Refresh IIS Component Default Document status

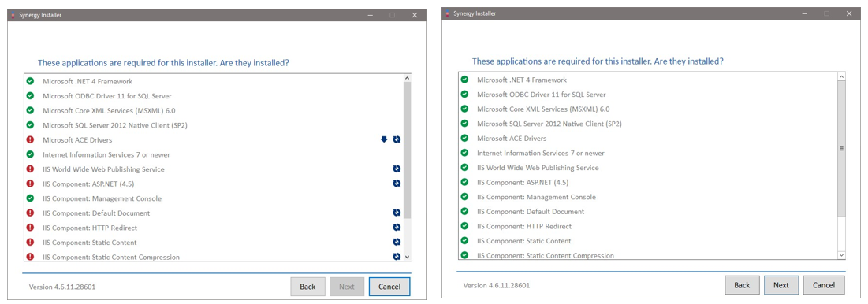397,213
